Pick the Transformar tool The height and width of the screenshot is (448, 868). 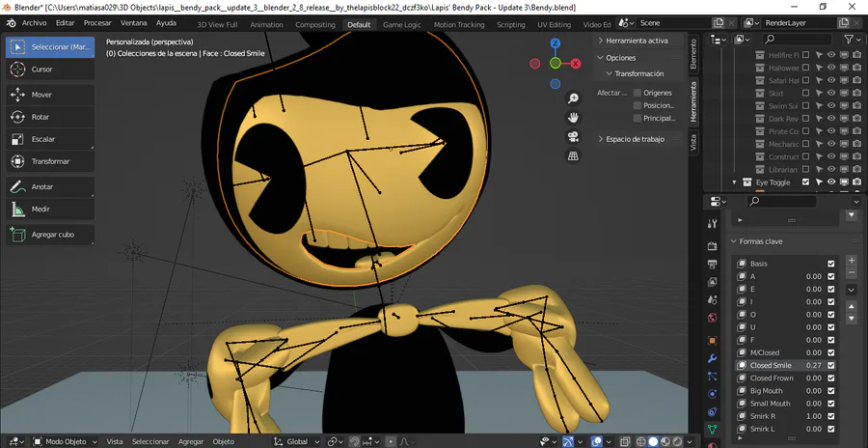(x=50, y=161)
